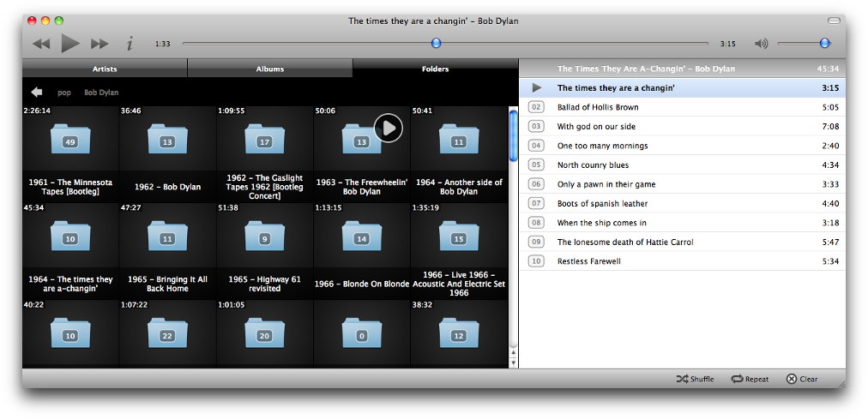868x419 pixels.
Task: Click the empty folder showing 0 items
Action: [362, 333]
